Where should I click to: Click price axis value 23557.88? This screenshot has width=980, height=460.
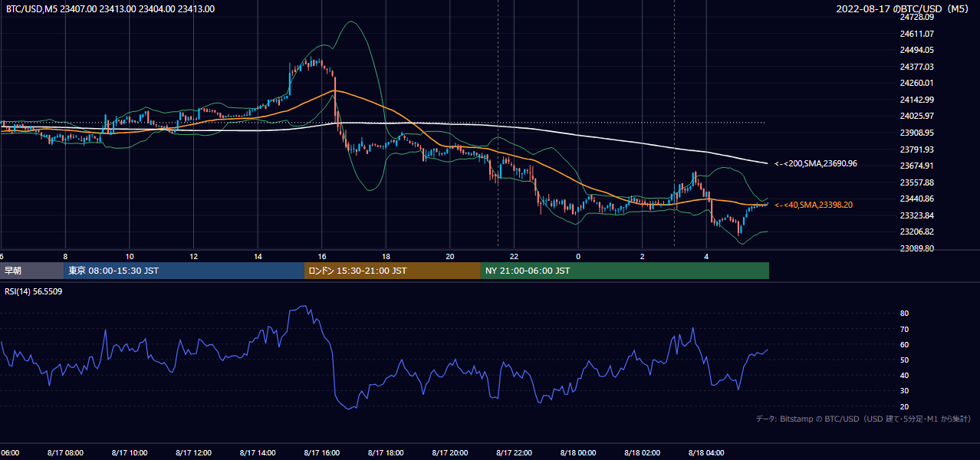point(917,182)
